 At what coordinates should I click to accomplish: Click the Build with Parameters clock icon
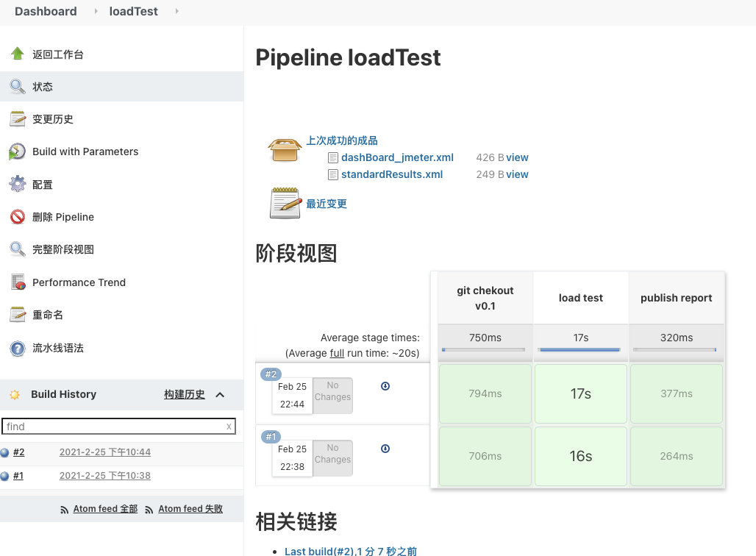coord(18,152)
